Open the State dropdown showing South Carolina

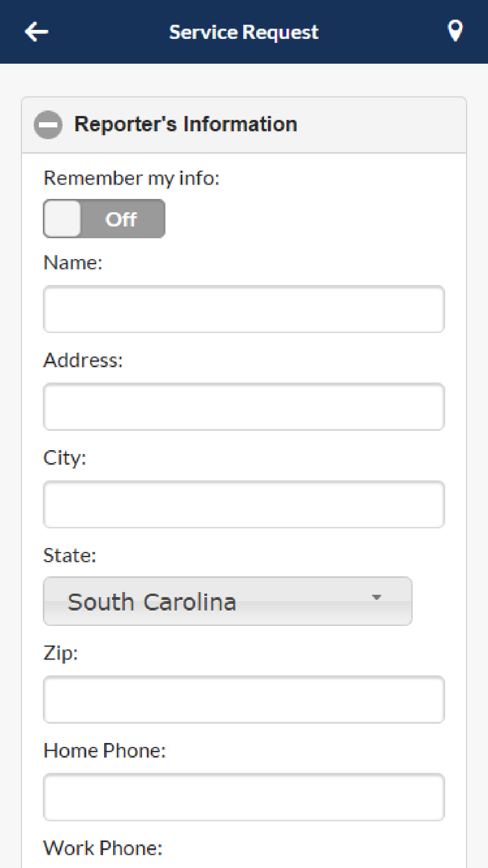[227, 601]
